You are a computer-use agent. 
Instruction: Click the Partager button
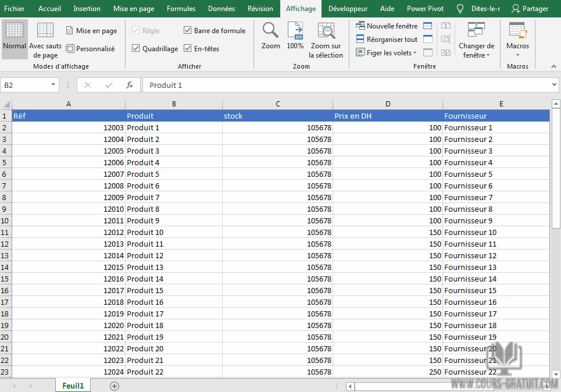click(529, 9)
